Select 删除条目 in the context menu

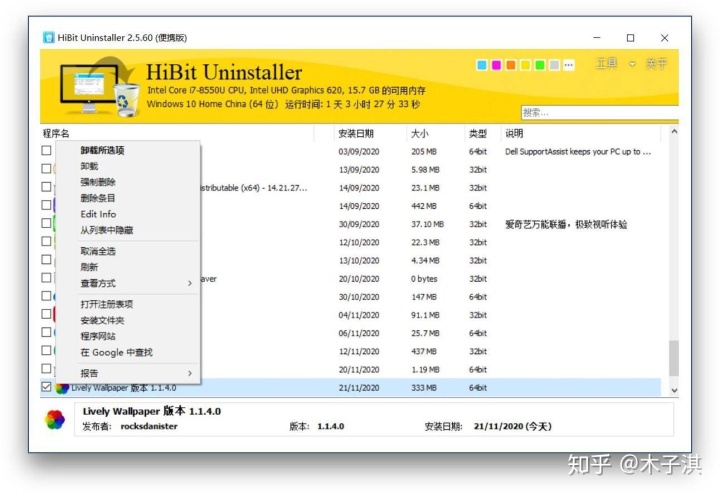point(128,199)
